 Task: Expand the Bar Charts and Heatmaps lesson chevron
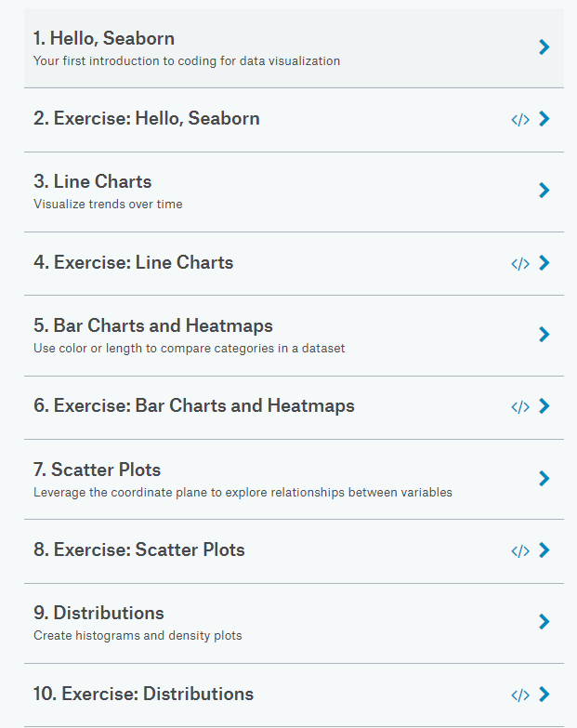pyautogui.click(x=544, y=334)
